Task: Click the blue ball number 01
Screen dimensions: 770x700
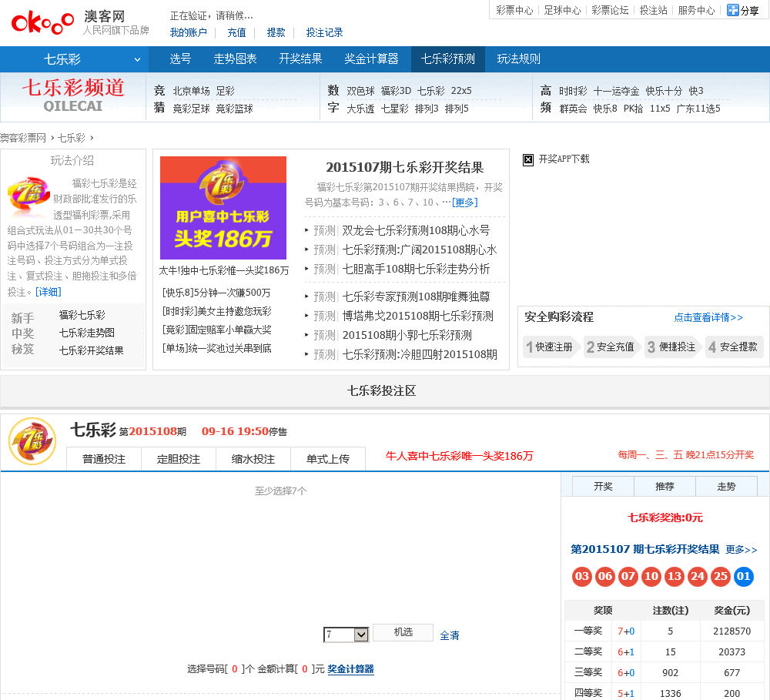Action: point(744,577)
